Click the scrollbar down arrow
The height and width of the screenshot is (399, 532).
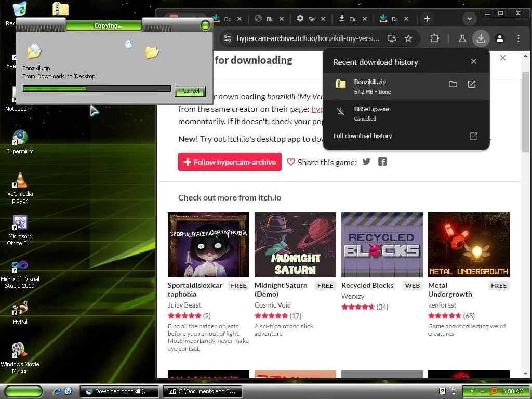[x=525, y=374]
